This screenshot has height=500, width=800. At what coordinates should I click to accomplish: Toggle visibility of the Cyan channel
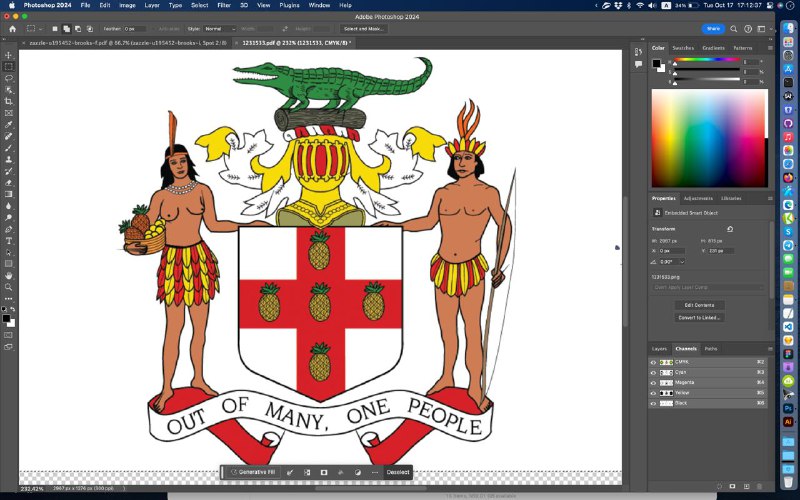pos(653,372)
